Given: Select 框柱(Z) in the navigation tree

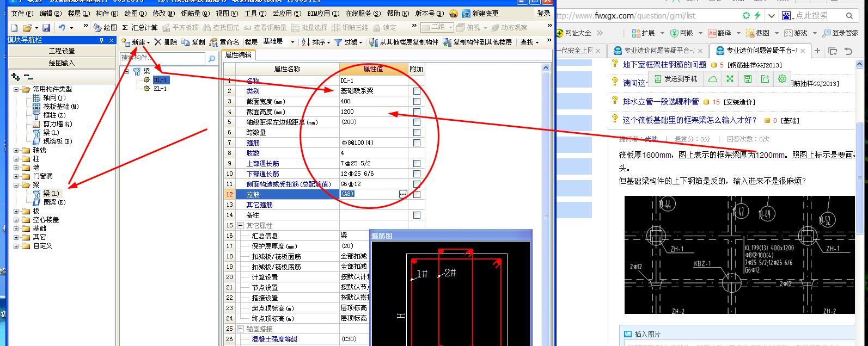Looking at the screenshot, I should click(50, 115).
